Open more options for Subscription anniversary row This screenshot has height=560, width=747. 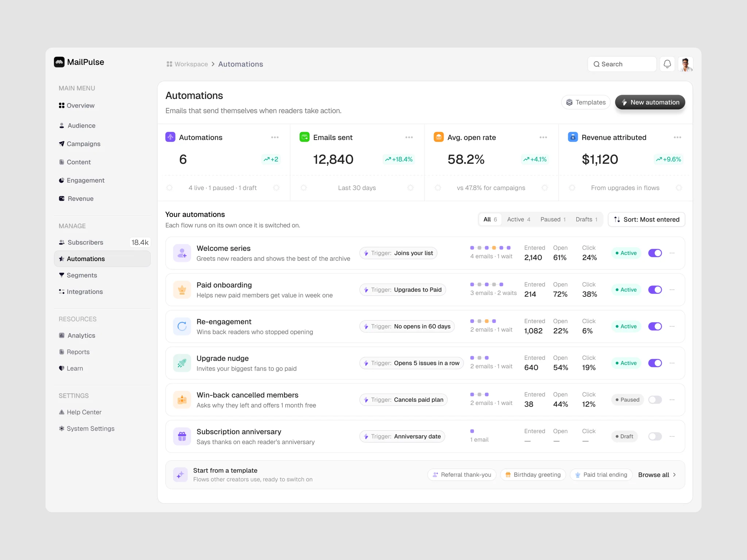pos(672,436)
